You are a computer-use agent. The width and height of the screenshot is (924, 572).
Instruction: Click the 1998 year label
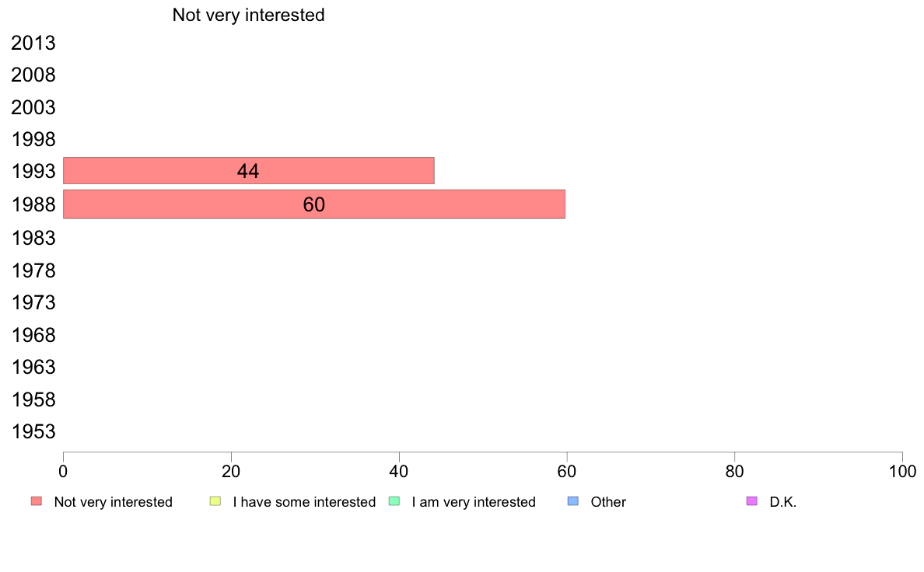[33, 140]
